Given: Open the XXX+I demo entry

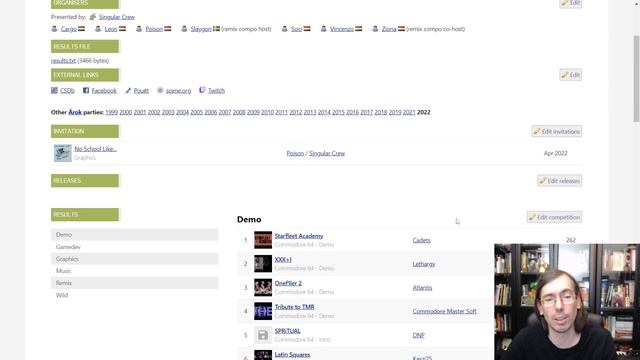Looking at the screenshot, I should pyautogui.click(x=283, y=260).
